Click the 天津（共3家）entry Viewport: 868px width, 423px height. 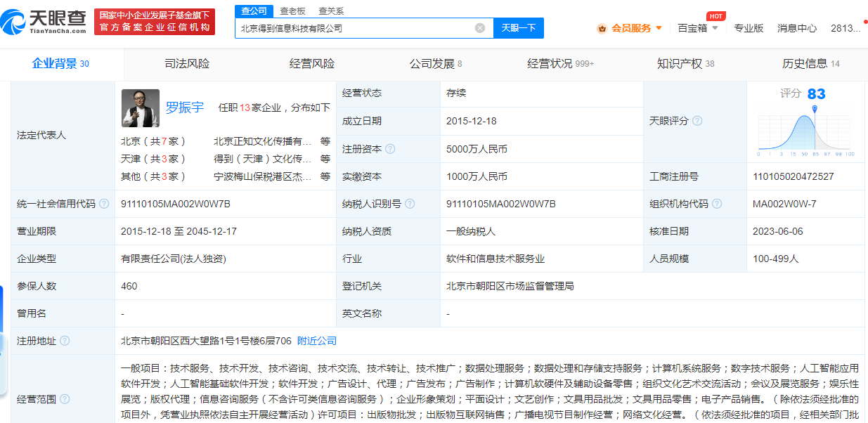[154, 159]
